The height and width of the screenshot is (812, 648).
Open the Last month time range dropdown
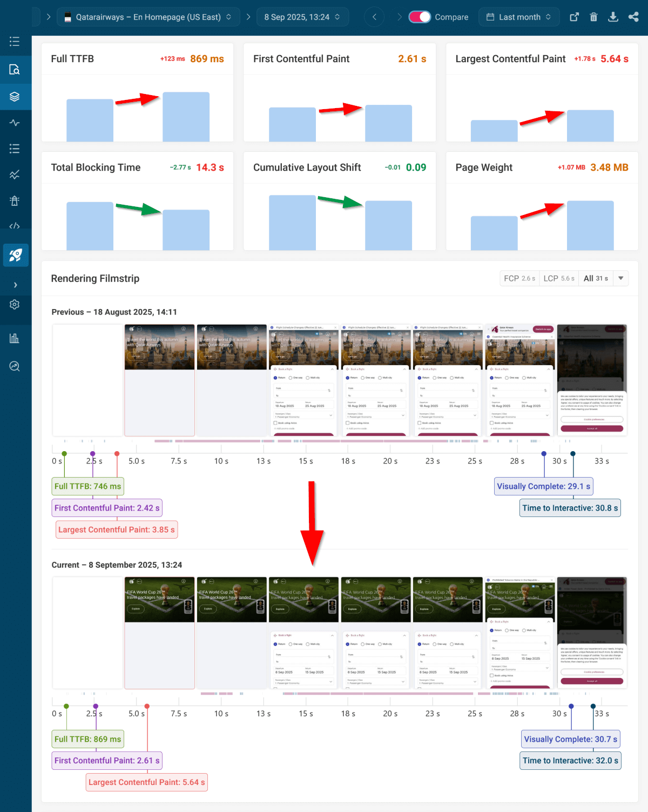[x=518, y=17]
